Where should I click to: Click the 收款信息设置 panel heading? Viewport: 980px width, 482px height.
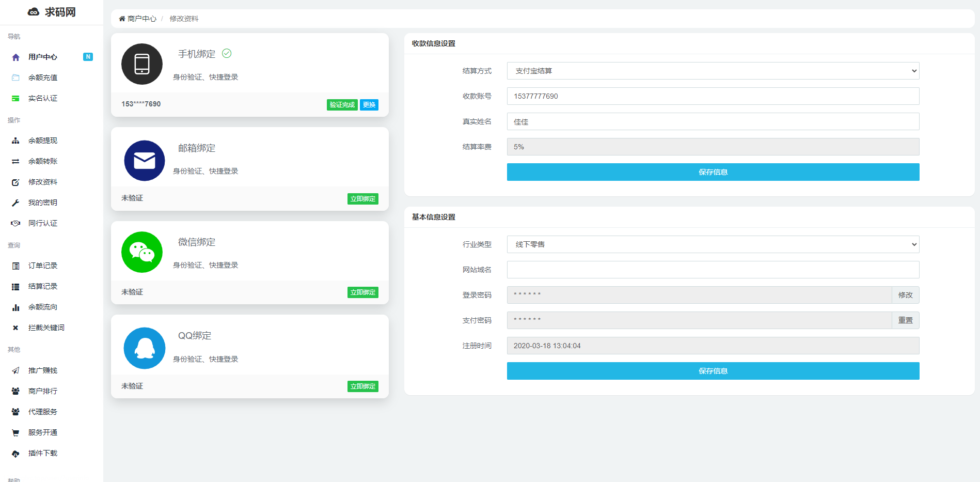pyautogui.click(x=434, y=43)
